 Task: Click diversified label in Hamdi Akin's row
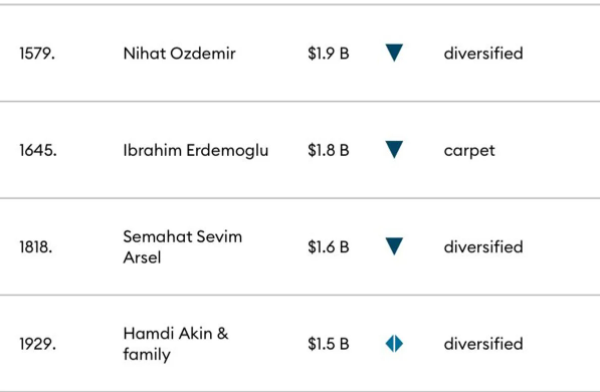pos(483,344)
